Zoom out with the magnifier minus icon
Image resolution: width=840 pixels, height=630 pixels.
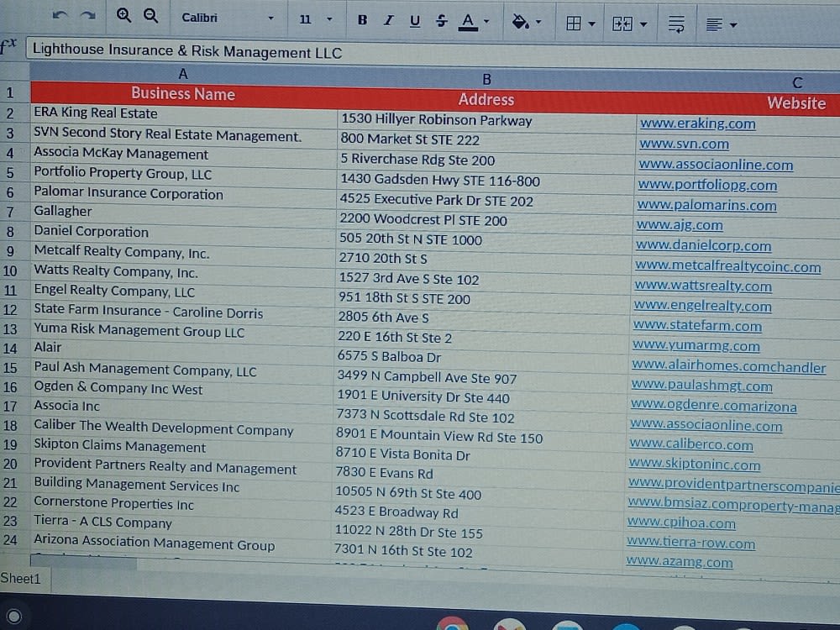(151, 16)
